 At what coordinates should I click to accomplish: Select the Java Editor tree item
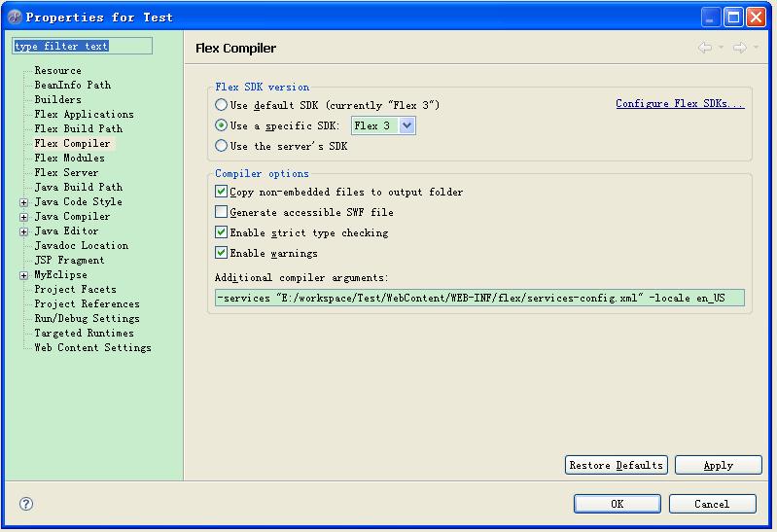66,231
